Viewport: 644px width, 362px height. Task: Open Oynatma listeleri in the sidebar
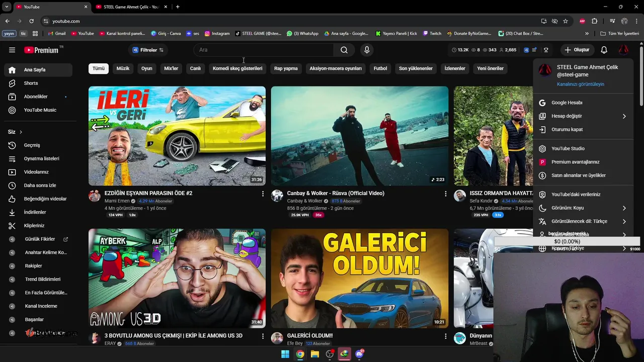tap(38, 158)
